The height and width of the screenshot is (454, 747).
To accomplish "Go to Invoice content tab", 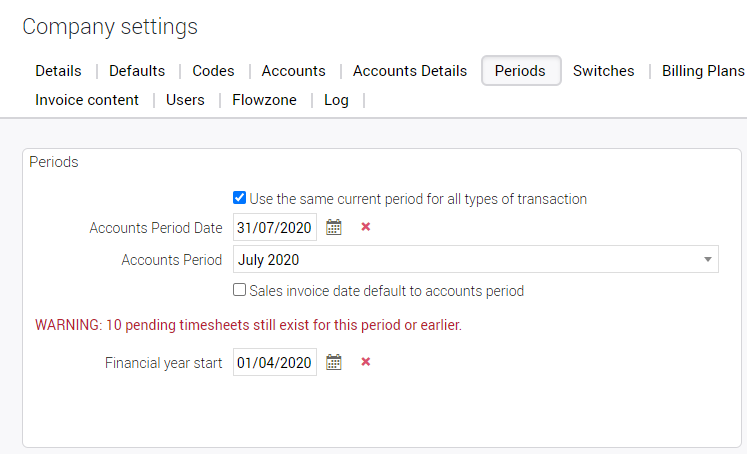I will [87, 100].
